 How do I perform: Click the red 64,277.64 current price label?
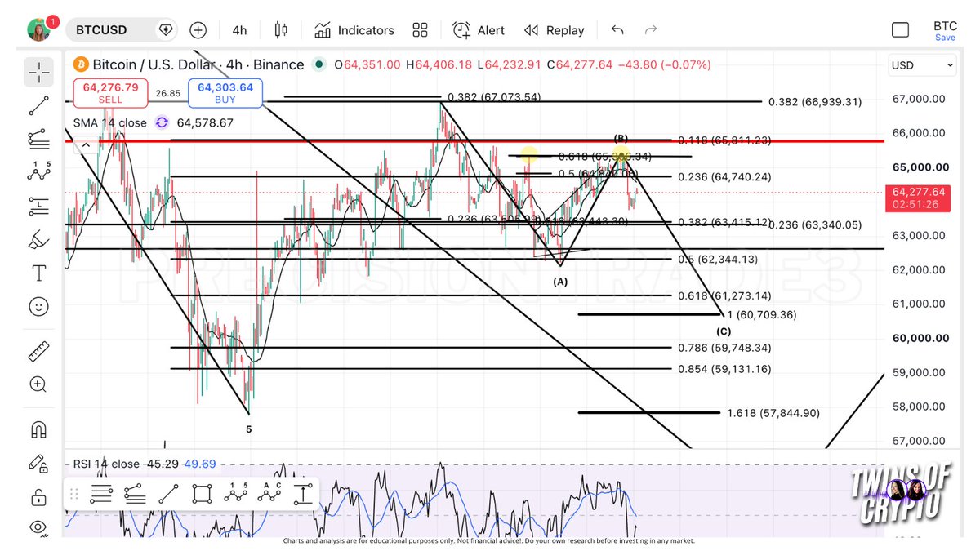click(x=919, y=198)
